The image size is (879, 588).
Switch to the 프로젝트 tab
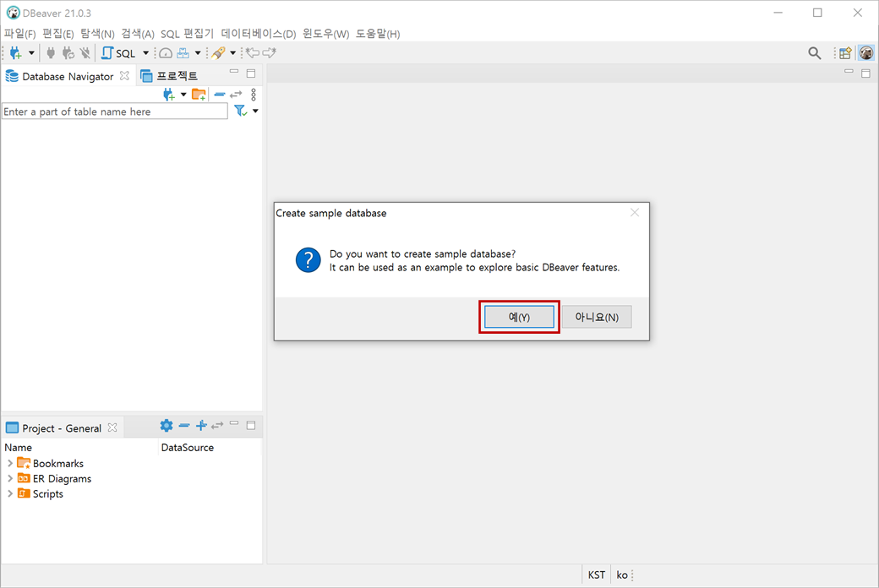click(x=169, y=76)
